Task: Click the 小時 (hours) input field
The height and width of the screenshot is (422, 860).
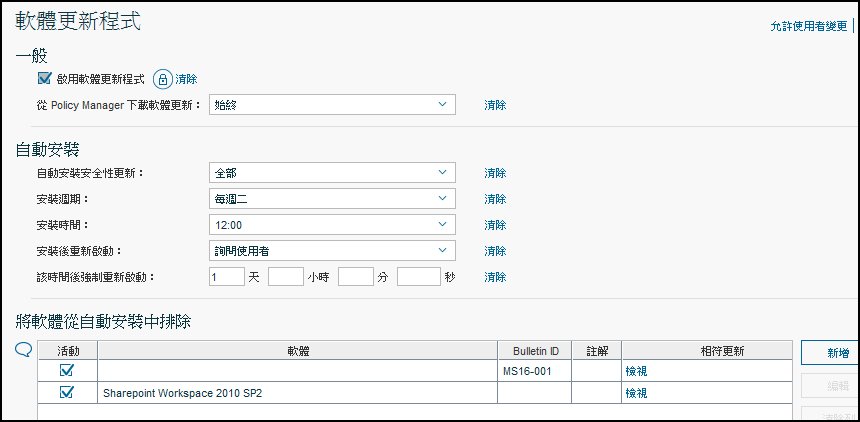Action: (285, 277)
